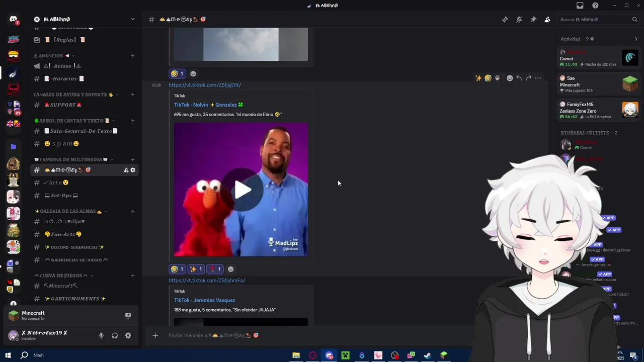Open the threads icon in channel header
This screenshot has height=362, width=644.
pyautogui.click(x=505, y=20)
